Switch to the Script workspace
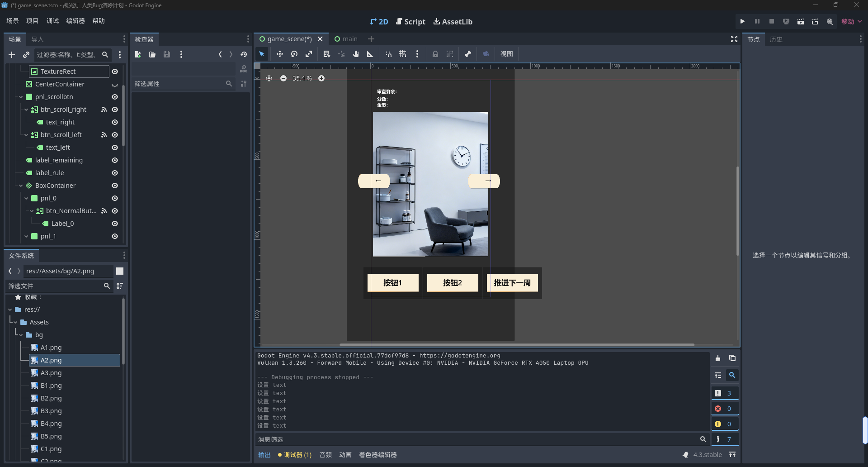Viewport: 868px width, 467px height. 410,22
